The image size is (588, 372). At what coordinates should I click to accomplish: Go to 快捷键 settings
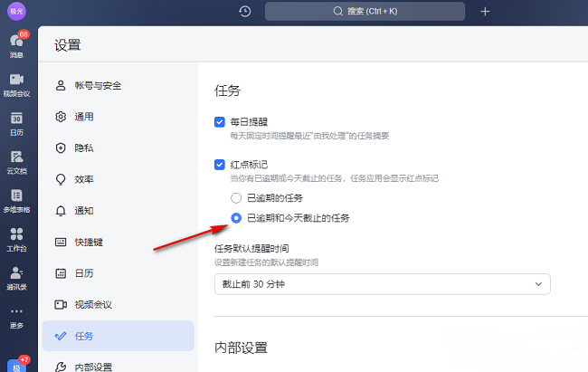(119, 242)
